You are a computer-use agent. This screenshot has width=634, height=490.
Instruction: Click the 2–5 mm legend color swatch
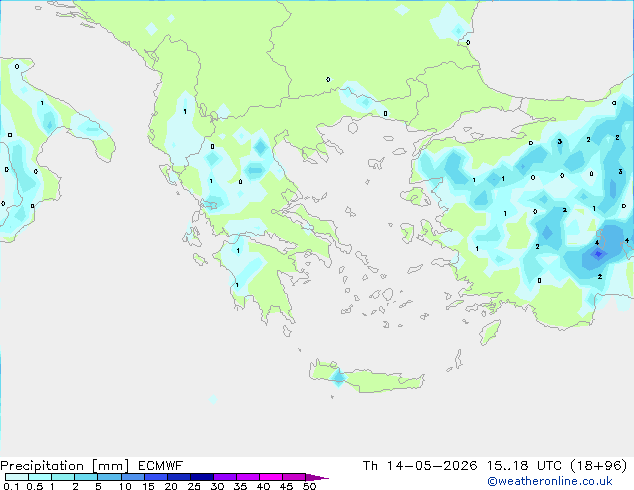(86, 477)
